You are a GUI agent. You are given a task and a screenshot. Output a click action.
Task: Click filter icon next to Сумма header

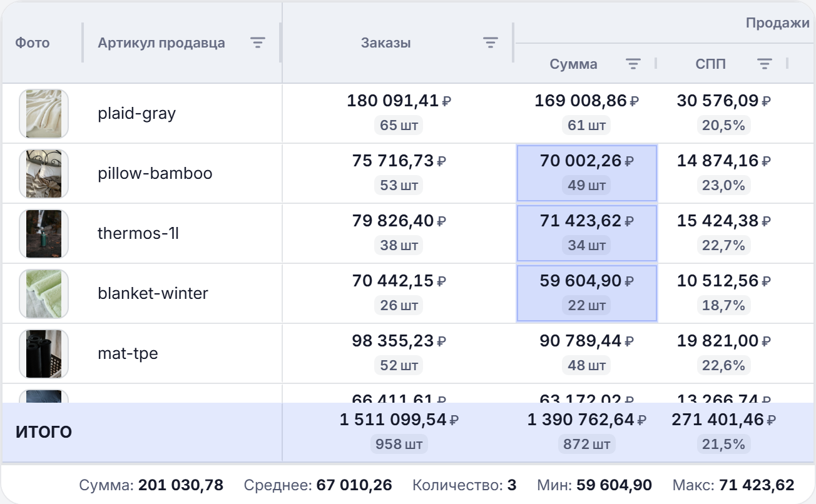click(634, 64)
